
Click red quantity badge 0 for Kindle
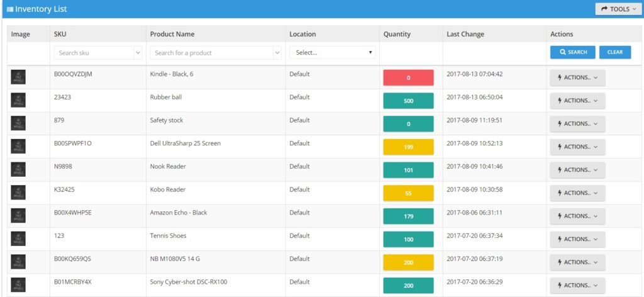408,77
